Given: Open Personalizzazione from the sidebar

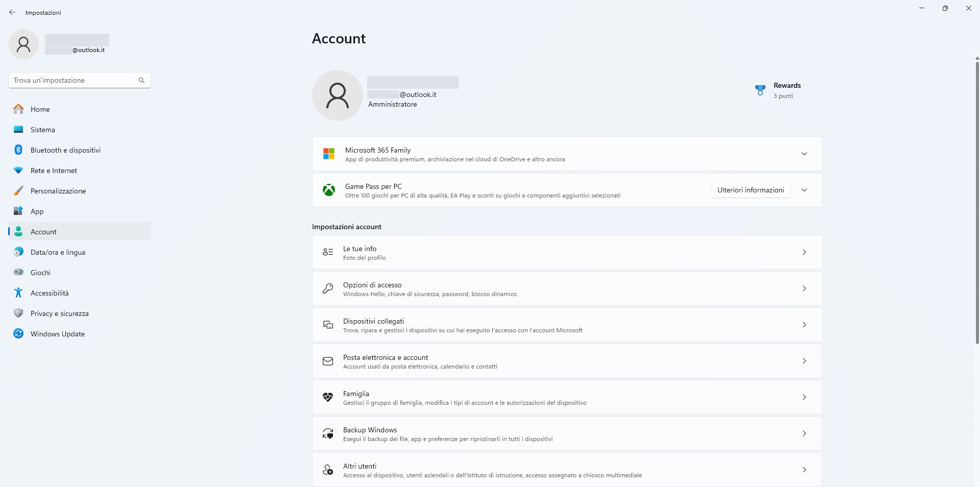Looking at the screenshot, I should [58, 191].
